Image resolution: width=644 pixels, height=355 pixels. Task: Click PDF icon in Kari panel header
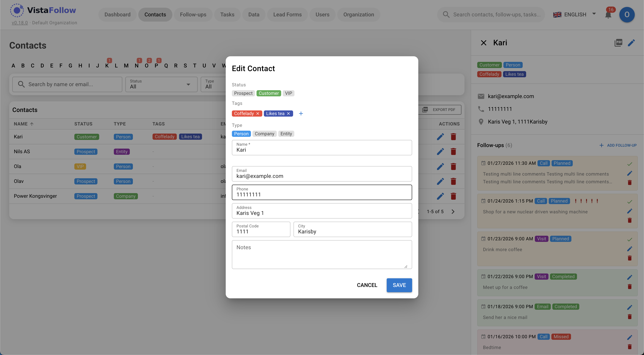tap(618, 43)
